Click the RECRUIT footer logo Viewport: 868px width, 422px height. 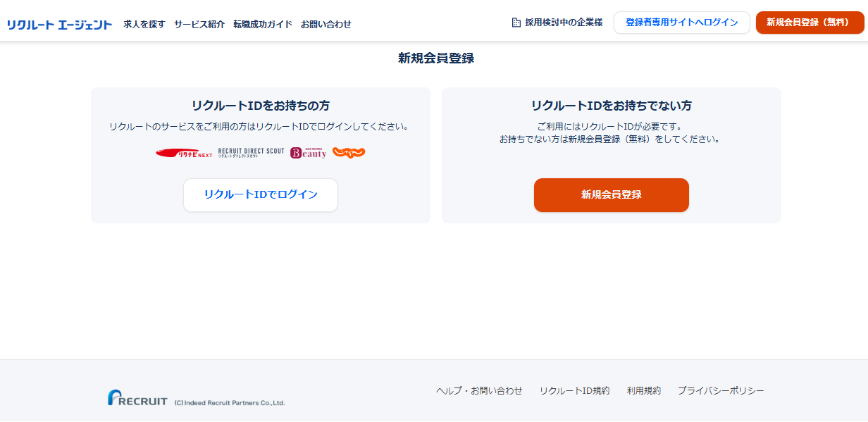(x=137, y=398)
